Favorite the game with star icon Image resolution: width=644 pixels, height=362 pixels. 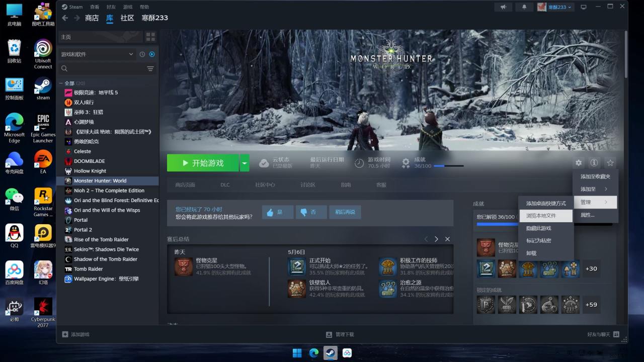610,163
